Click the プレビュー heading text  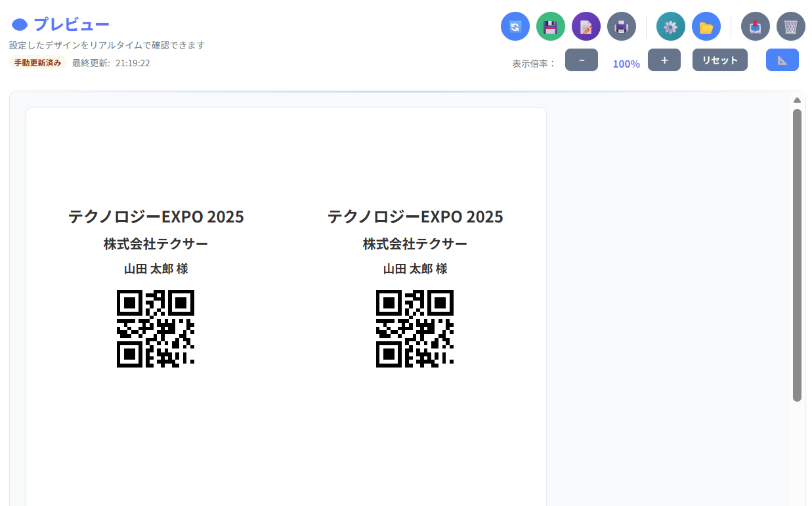[72, 24]
